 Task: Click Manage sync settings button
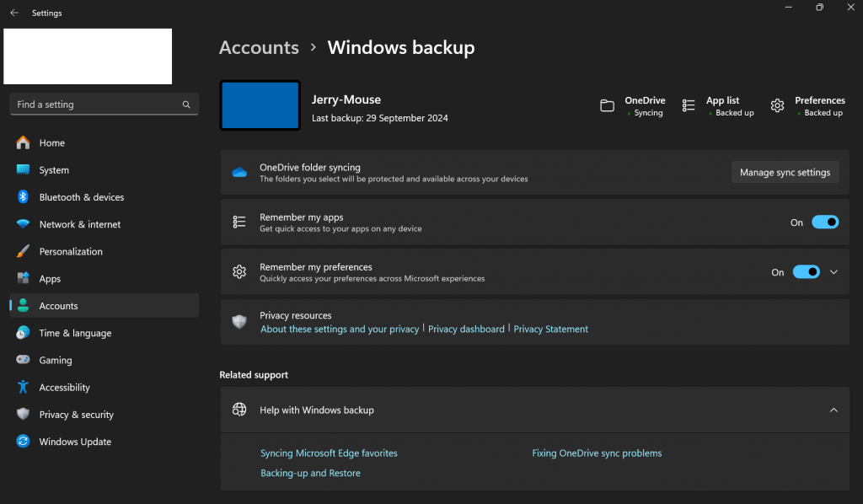pyautogui.click(x=785, y=172)
